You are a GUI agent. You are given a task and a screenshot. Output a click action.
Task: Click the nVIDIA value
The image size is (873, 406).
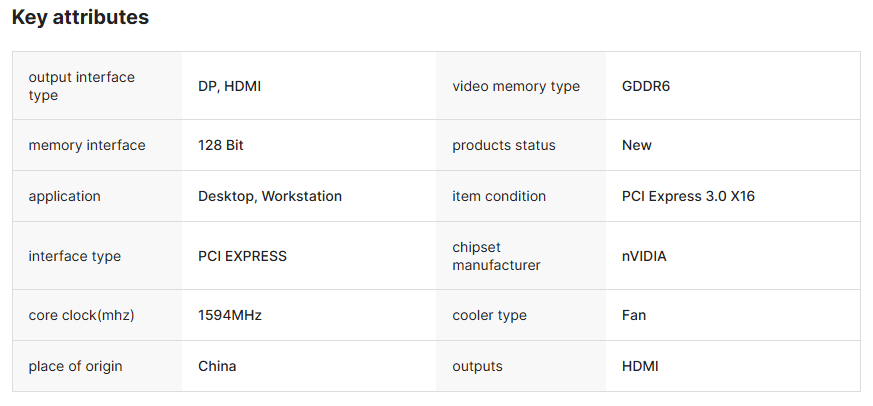pyautogui.click(x=644, y=256)
